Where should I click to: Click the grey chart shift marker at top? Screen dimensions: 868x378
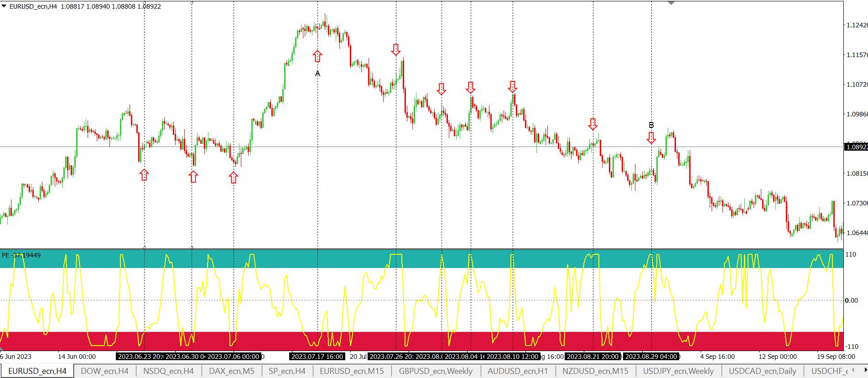click(x=671, y=2)
